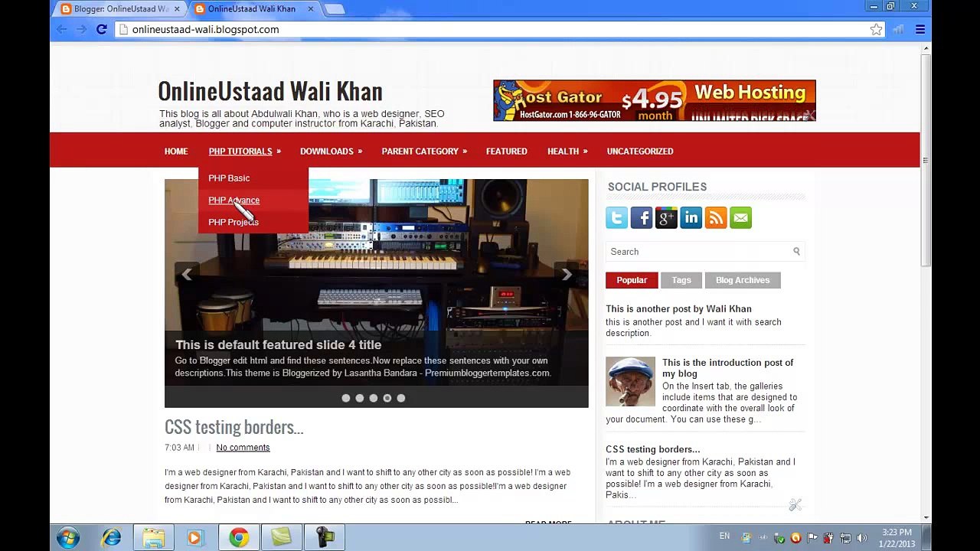Image resolution: width=980 pixels, height=551 pixels.
Task: Click the wrench quick-edit icon in sidebar
Action: click(x=795, y=505)
